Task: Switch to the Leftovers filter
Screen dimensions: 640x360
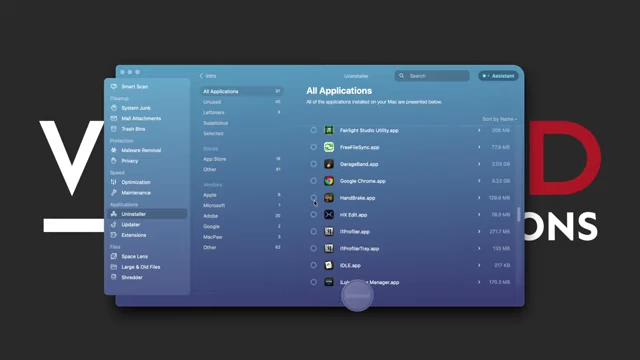Action: [242, 112]
